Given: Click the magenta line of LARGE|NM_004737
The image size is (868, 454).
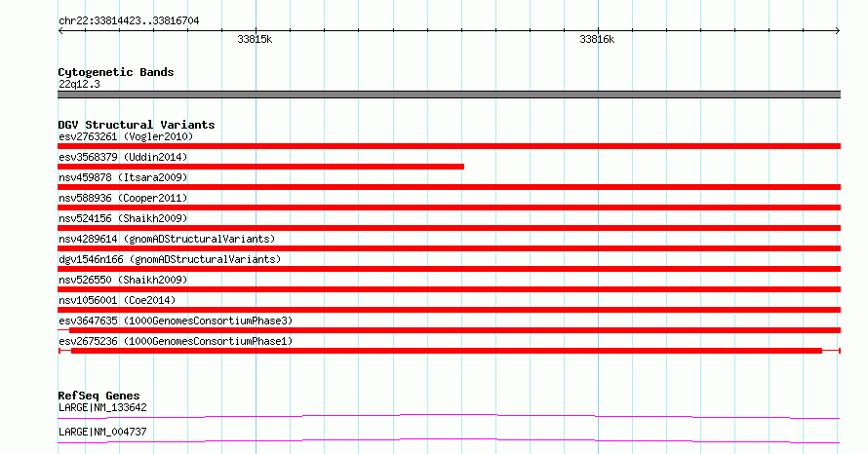Looking at the screenshot, I should (449, 440).
